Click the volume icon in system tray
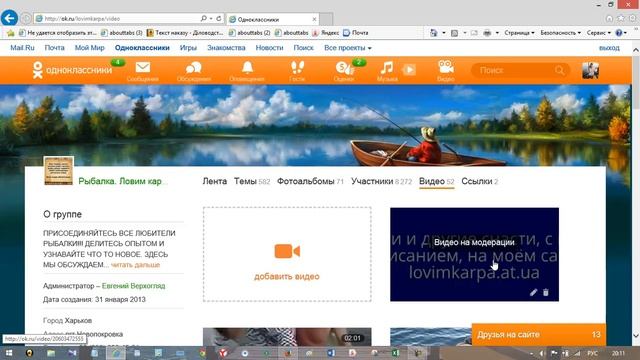Image resolution: width=640 pixels, height=360 pixels. (x=542, y=353)
